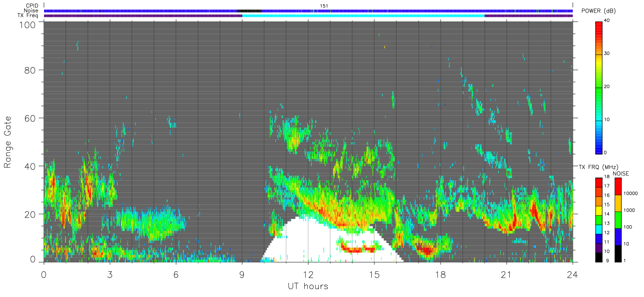Click the Range Gate axis title
This screenshot has height=297, width=644.
tap(8, 141)
